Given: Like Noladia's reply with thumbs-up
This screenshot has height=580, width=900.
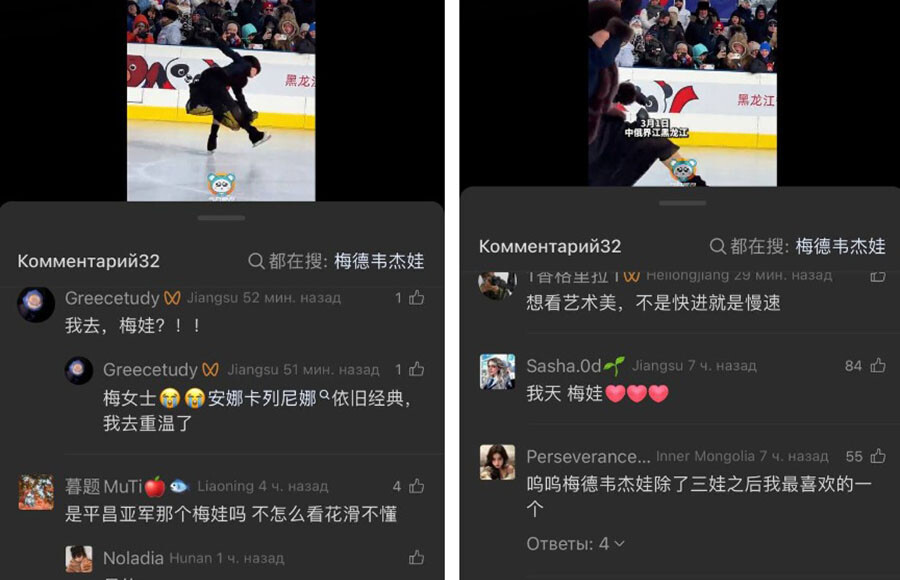Looking at the screenshot, I should click(x=417, y=557).
